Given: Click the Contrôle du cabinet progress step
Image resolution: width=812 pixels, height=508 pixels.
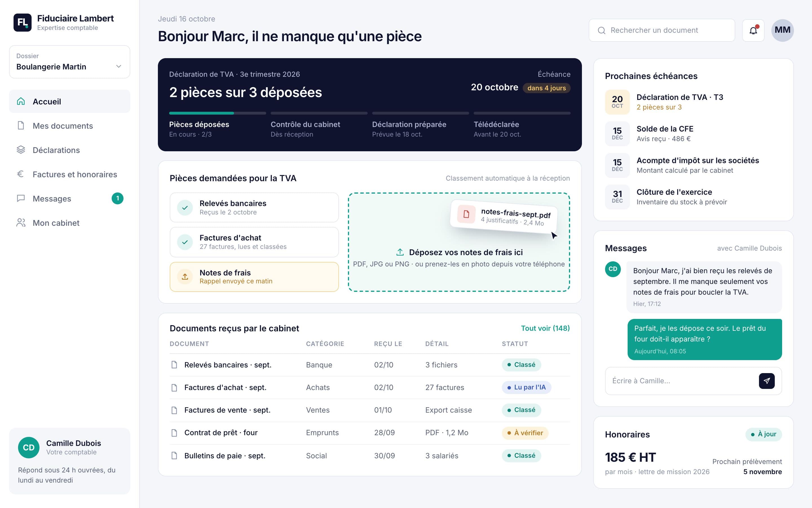Looking at the screenshot, I should pyautogui.click(x=319, y=125).
